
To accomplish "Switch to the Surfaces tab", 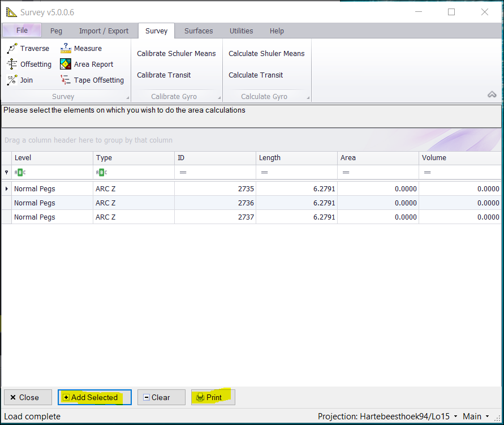I will pyautogui.click(x=199, y=31).
